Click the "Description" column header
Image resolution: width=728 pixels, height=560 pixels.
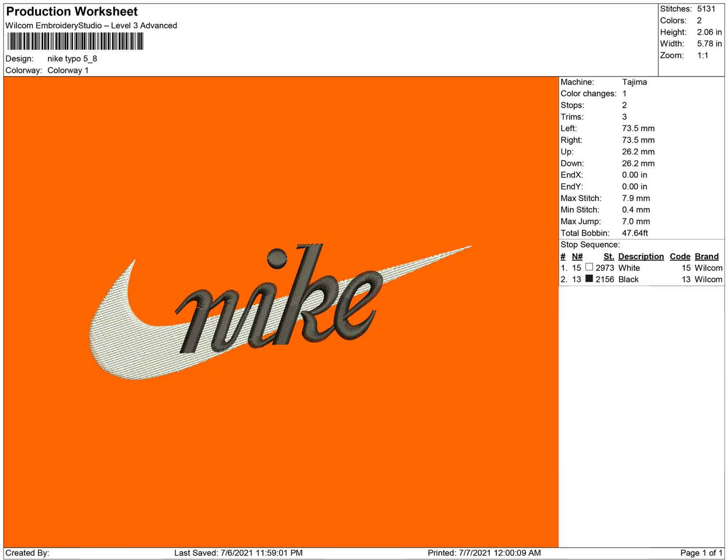641,256
